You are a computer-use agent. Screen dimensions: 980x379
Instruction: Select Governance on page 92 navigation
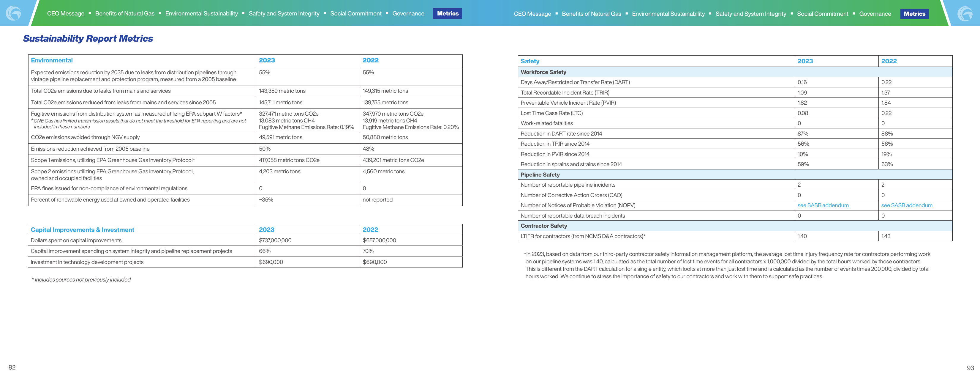click(408, 13)
